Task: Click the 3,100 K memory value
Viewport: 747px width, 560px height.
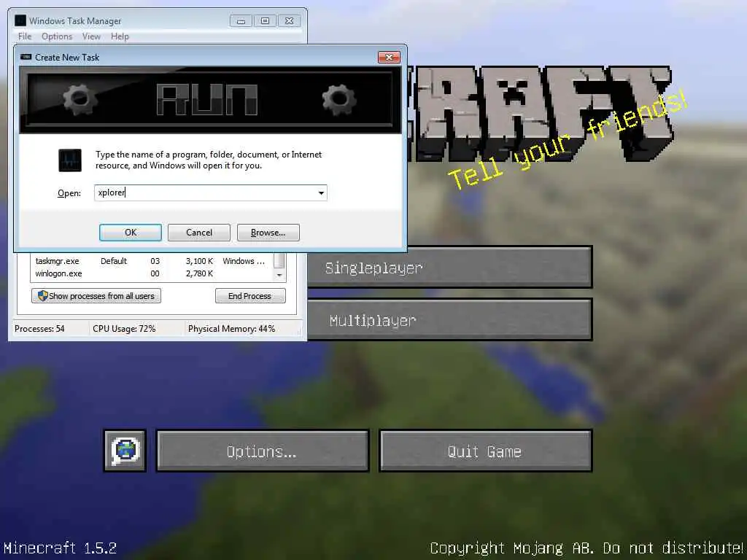Action: pyautogui.click(x=200, y=261)
